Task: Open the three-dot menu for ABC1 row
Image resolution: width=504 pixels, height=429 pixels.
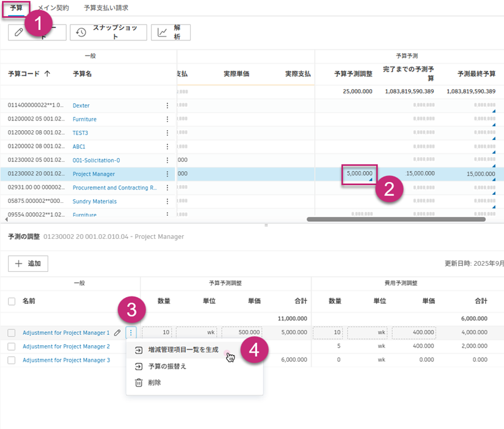Action: (x=167, y=147)
